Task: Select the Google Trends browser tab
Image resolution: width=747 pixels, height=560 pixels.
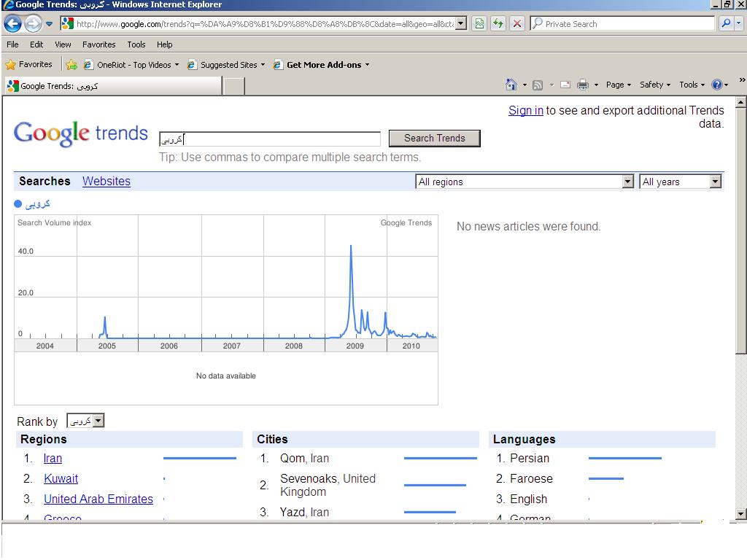Action: tap(113, 86)
